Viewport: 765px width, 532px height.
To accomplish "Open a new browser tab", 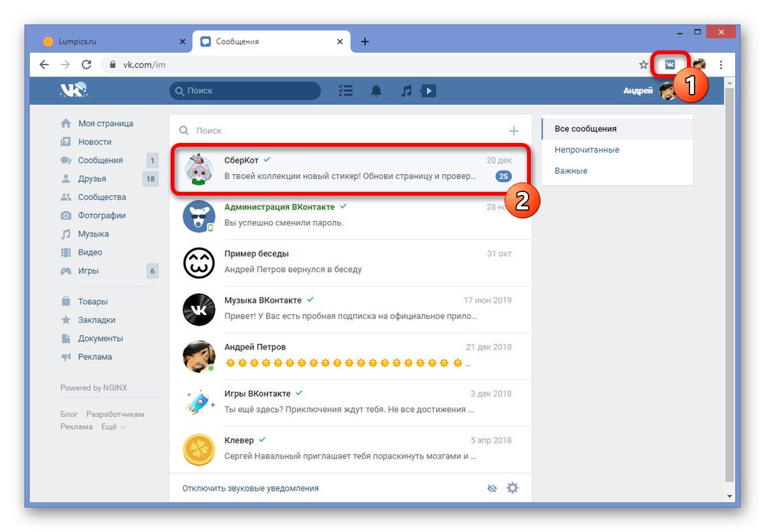I will pyautogui.click(x=364, y=41).
